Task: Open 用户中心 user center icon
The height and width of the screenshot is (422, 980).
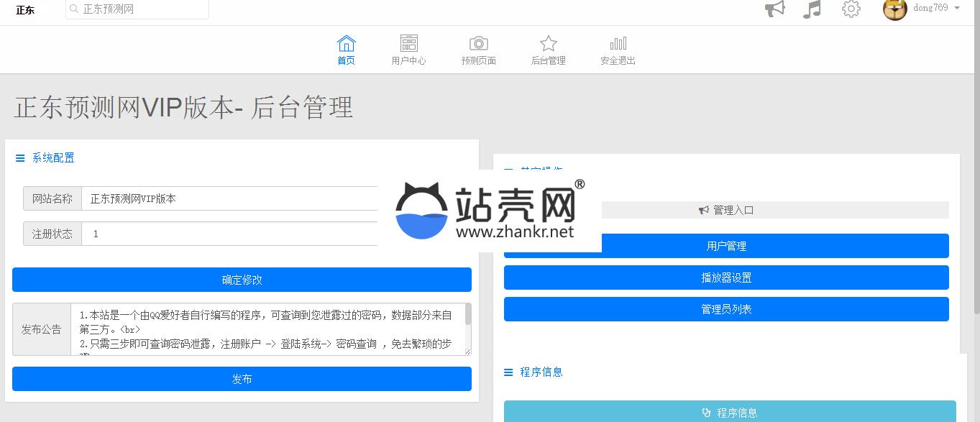Action: (x=408, y=44)
